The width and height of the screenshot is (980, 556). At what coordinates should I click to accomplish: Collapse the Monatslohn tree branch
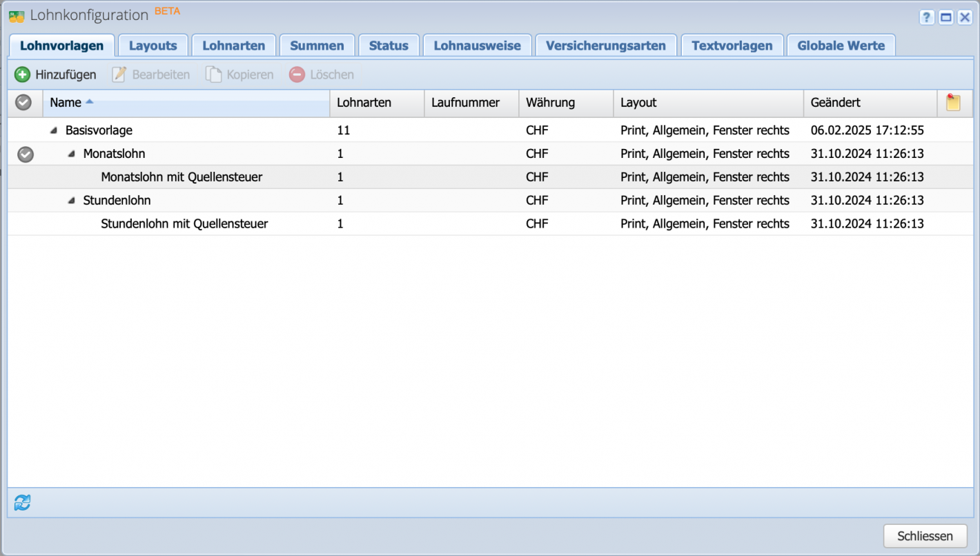click(70, 153)
